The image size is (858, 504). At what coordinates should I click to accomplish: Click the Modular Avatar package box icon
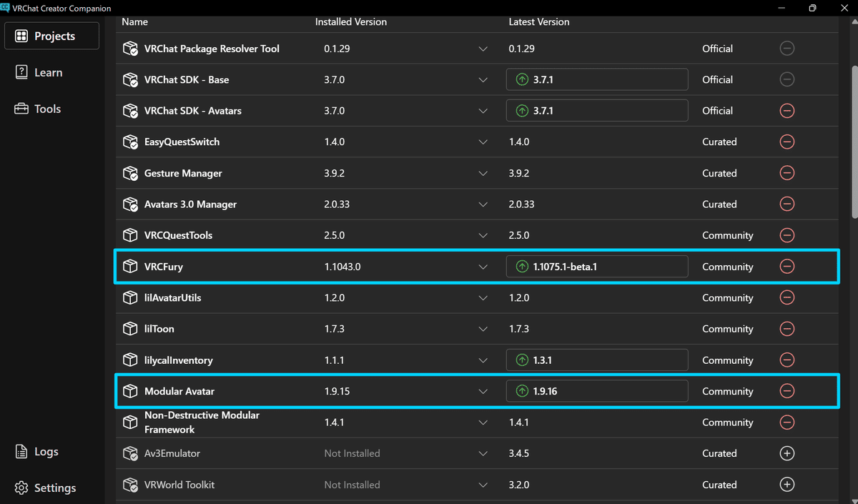pos(130,391)
